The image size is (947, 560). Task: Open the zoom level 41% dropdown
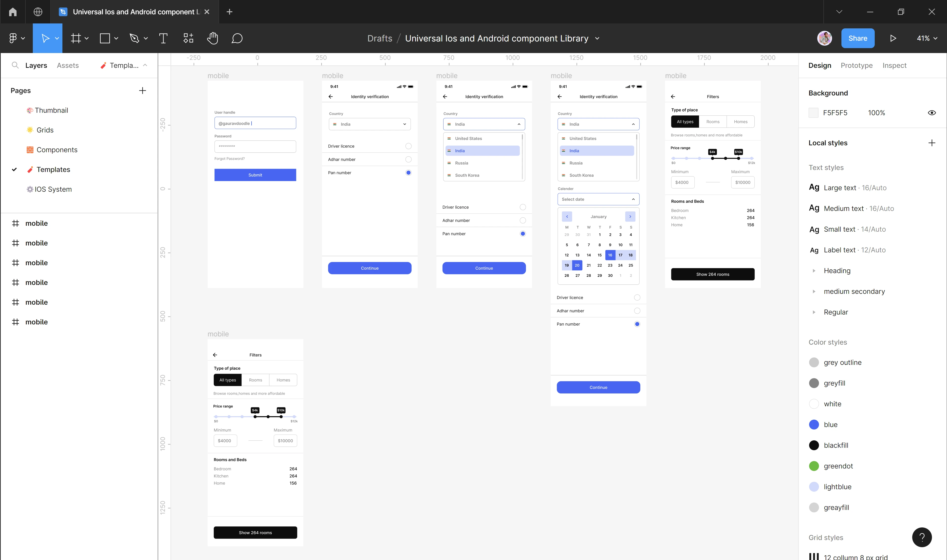pyautogui.click(x=927, y=38)
